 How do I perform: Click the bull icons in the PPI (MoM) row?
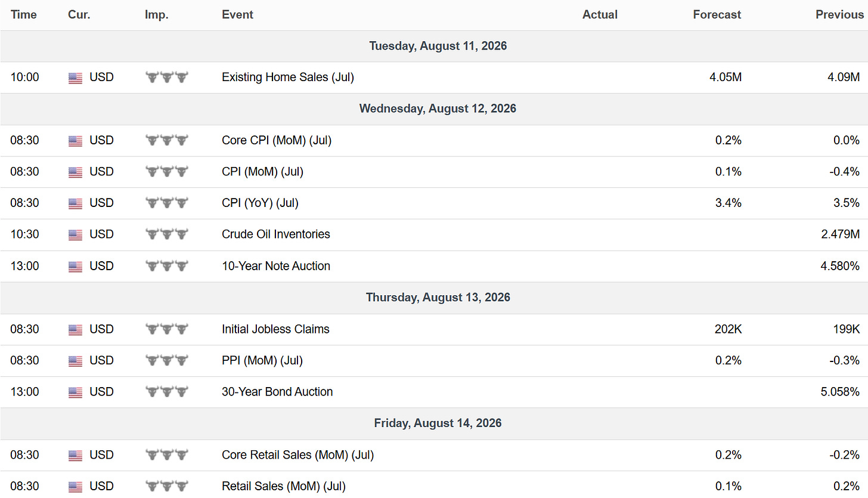167,360
